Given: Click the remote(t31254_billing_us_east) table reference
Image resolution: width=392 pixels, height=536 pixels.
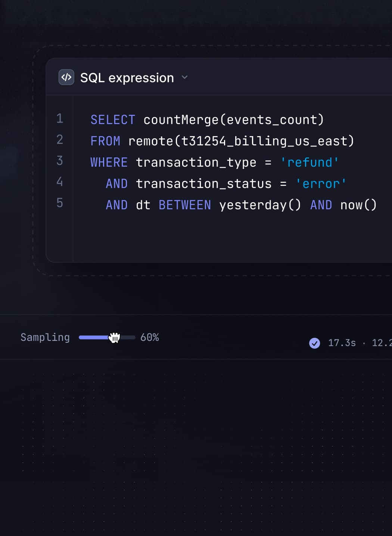Looking at the screenshot, I should click(x=241, y=141).
